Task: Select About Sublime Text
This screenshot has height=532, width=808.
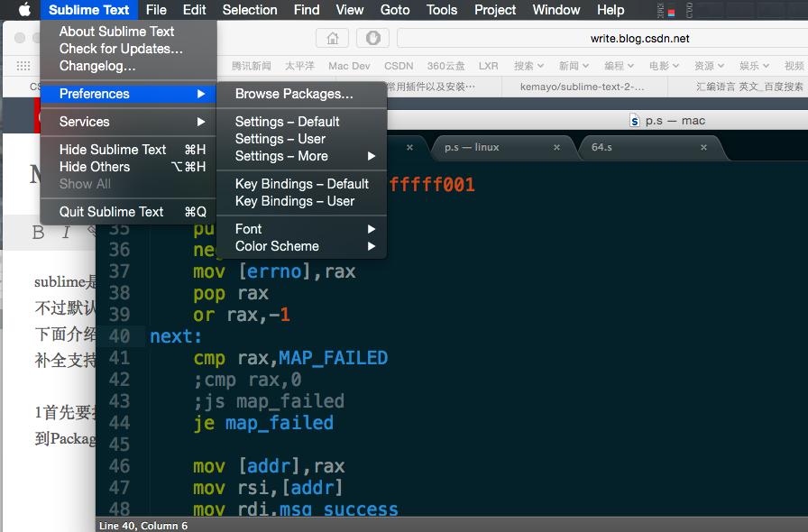Action: [x=128, y=32]
